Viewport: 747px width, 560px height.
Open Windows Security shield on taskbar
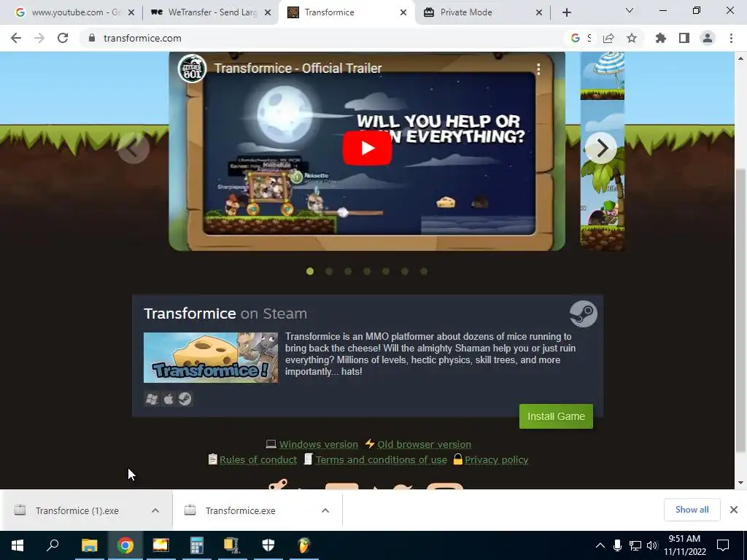268,545
